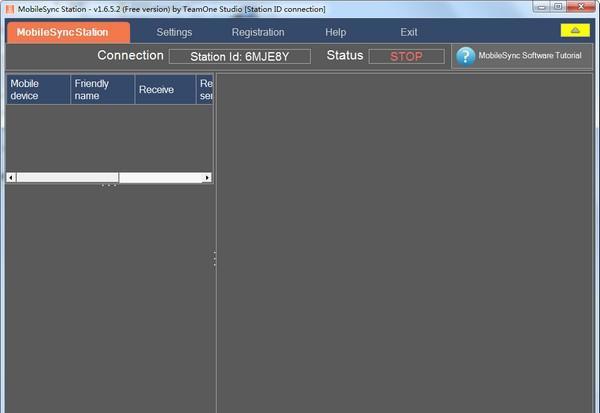Click the red STOP status button

[x=406, y=56]
